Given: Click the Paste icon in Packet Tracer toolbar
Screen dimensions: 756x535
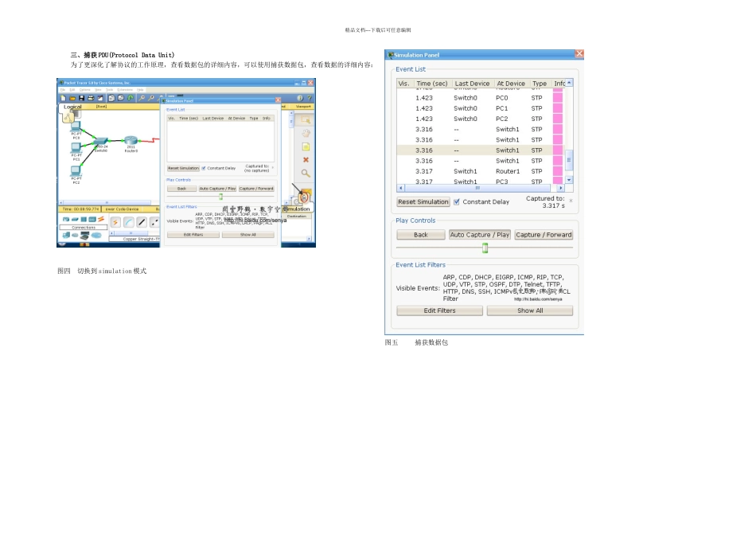Looking at the screenshot, I should (x=120, y=98).
